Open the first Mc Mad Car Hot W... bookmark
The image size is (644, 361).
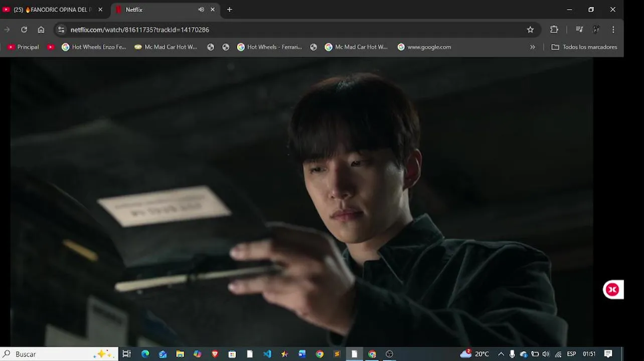pos(166,47)
